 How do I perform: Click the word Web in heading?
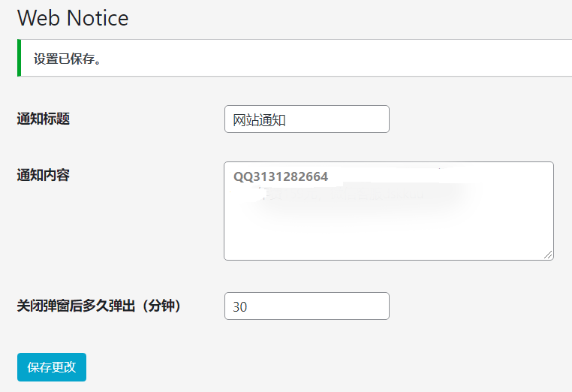click(38, 18)
